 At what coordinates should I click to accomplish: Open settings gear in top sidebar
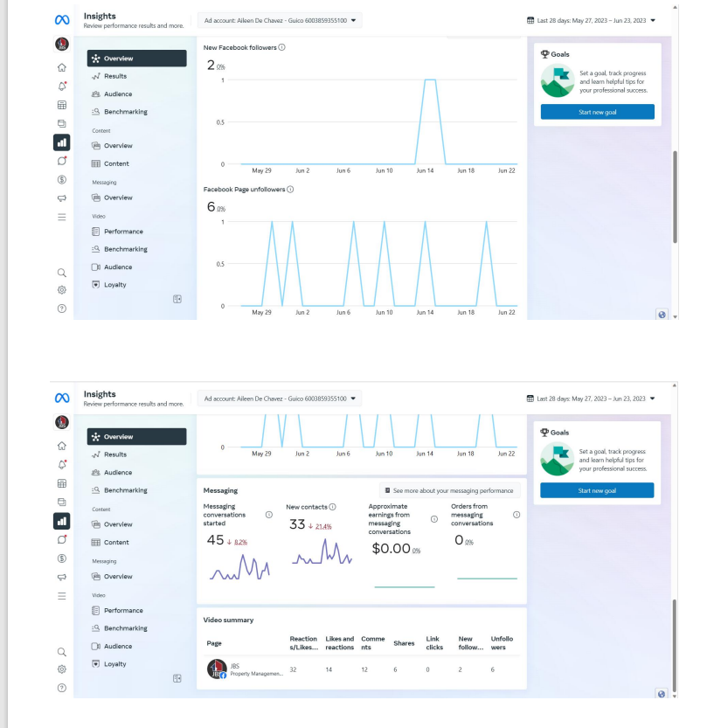pos(62,290)
